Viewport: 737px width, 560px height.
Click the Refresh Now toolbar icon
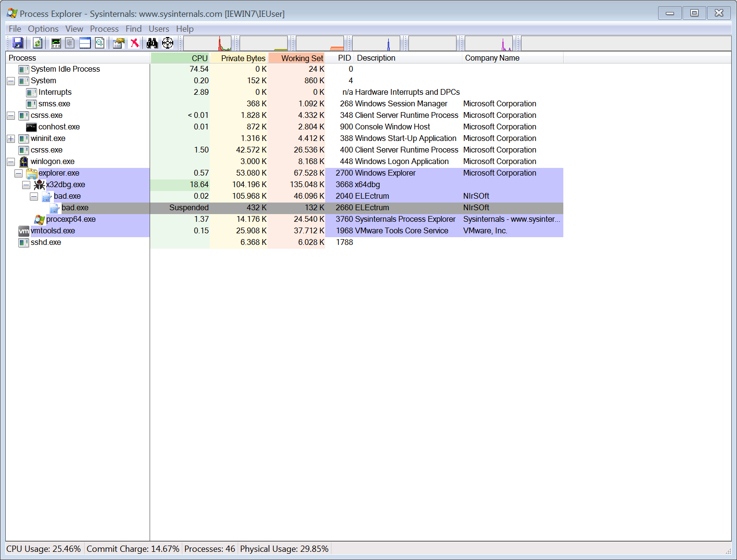(x=38, y=43)
